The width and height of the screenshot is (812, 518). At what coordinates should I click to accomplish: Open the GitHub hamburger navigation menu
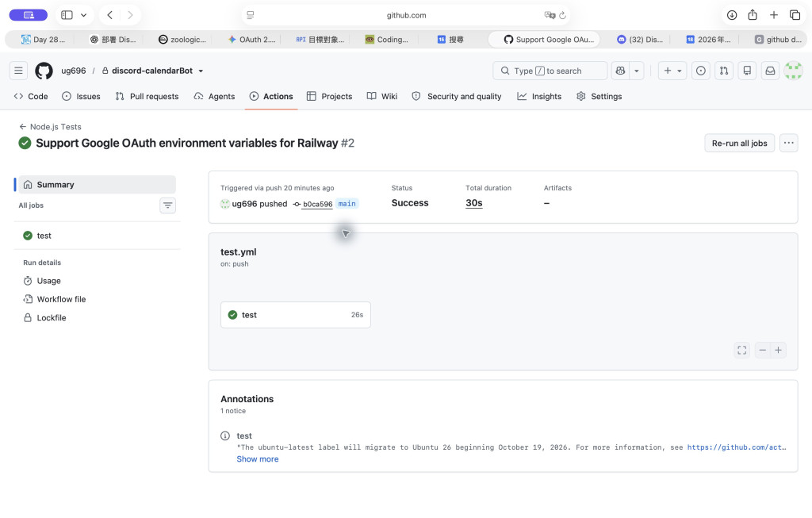[19, 71]
